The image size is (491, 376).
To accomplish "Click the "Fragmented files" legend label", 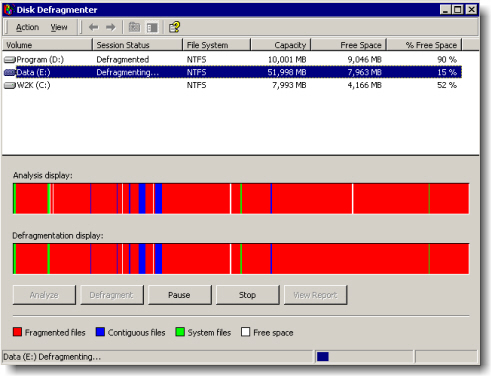I will pyautogui.click(x=55, y=332).
